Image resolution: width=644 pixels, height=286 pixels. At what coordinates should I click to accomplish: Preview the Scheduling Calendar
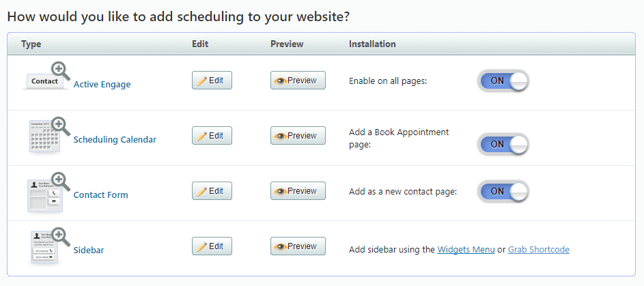298,136
